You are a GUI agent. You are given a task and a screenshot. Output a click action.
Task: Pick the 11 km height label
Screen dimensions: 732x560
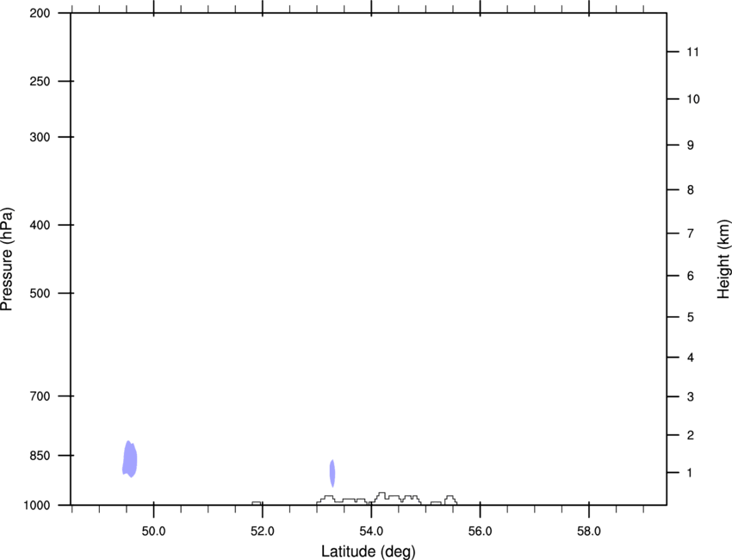point(692,52)
